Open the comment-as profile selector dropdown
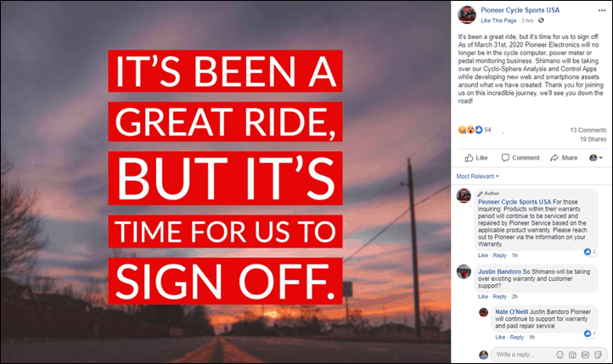This screenshot has height=364, width=613. [x=596, y=158]
